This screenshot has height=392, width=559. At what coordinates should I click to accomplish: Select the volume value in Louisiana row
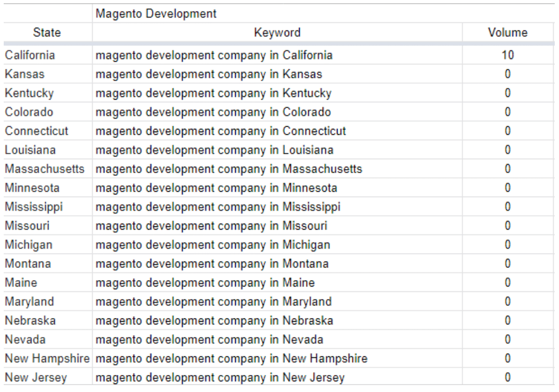508,150
